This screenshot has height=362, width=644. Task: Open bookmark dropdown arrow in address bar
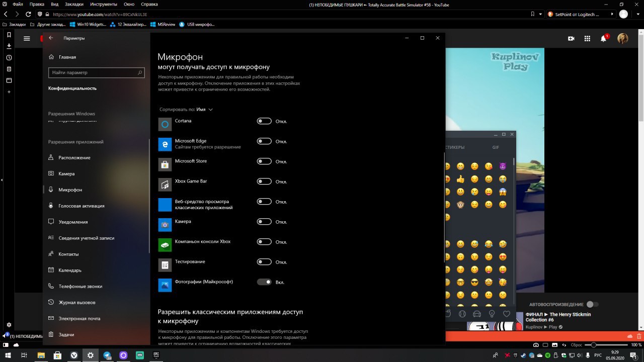(x=540, y=15)
